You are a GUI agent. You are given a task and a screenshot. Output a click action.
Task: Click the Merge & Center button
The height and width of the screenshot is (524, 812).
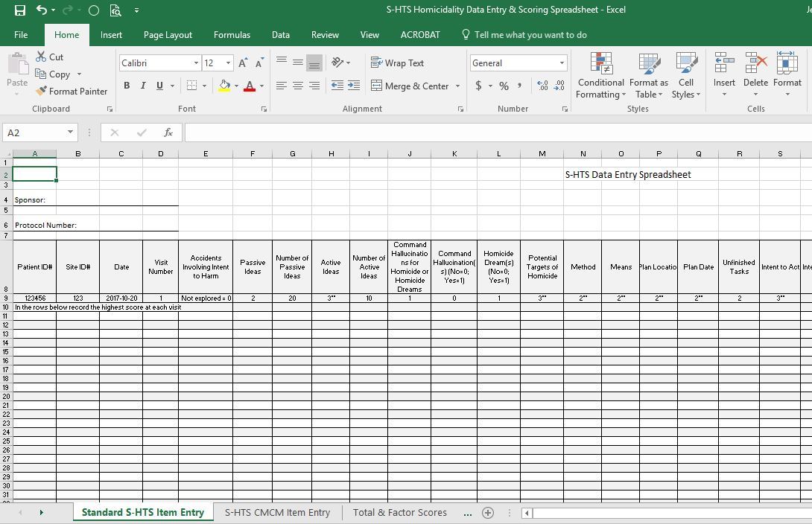coord(410,86)
